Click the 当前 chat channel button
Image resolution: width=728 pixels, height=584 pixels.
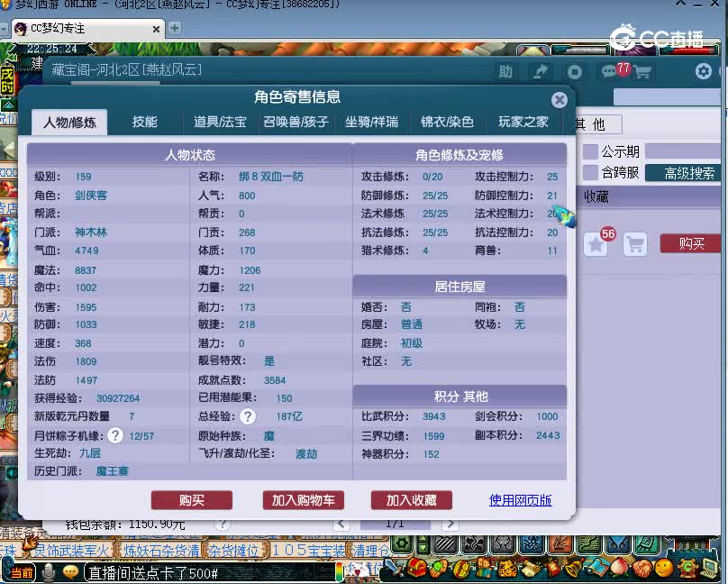pos(22,573)
